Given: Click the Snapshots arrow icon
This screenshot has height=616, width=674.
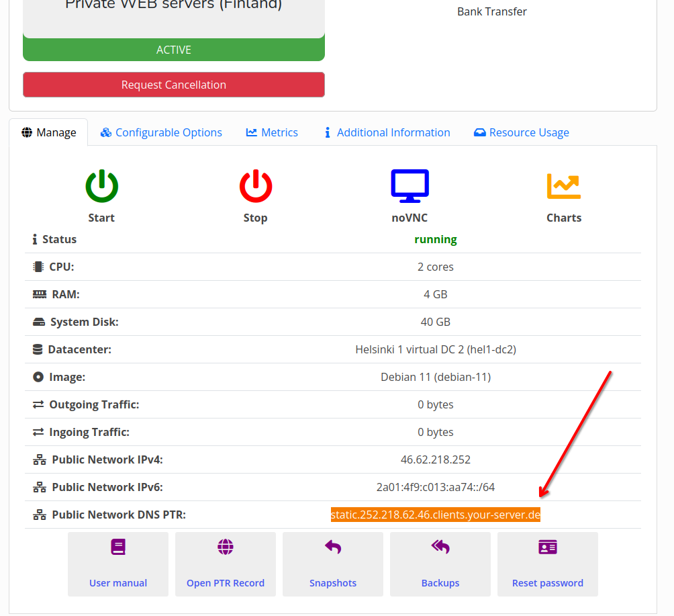Looking at the screenshot, I should click(333, 547).
